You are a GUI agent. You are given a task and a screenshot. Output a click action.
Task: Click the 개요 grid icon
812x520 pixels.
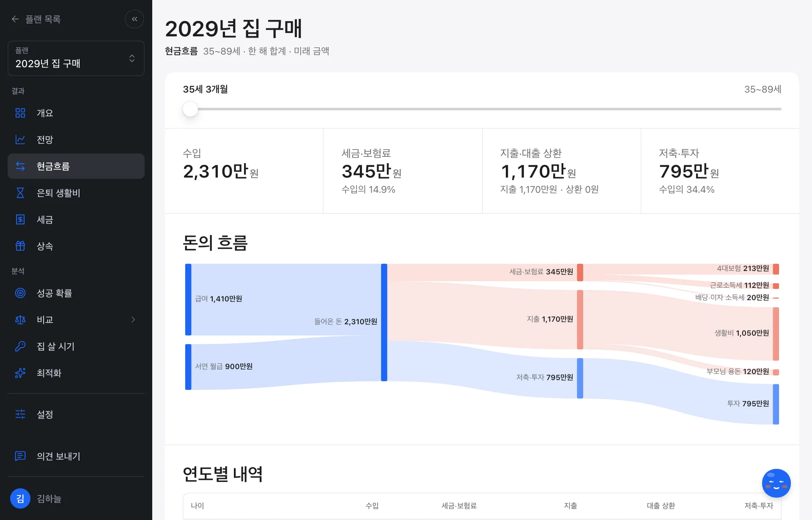pyautogui.click(x=20, y=113)
